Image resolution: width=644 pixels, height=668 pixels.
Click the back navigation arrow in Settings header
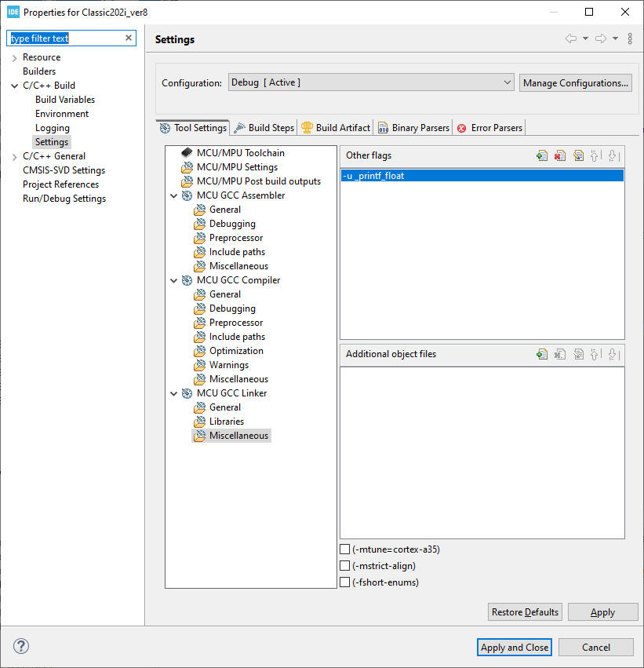tap(571, 38)
